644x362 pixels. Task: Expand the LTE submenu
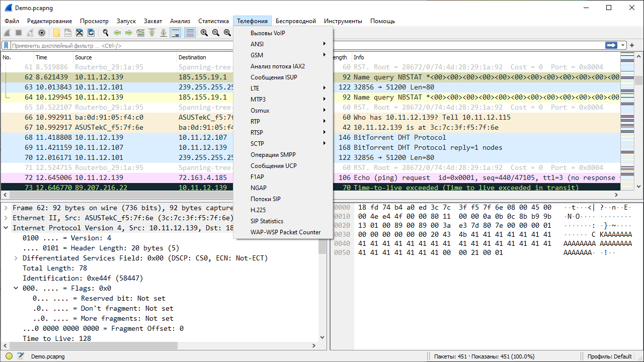(x=283, y=88)
